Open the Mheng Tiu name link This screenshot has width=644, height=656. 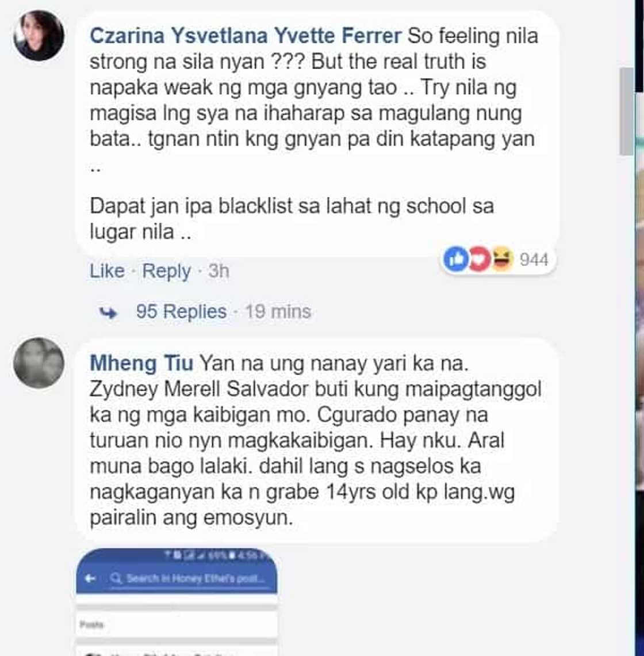(141, 363)
